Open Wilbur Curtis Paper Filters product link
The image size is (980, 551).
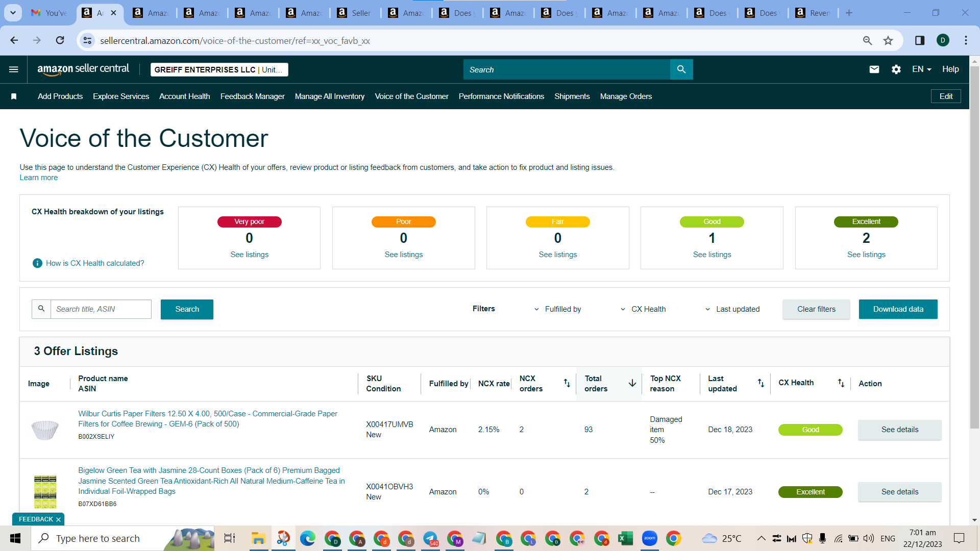pos(208,419)
